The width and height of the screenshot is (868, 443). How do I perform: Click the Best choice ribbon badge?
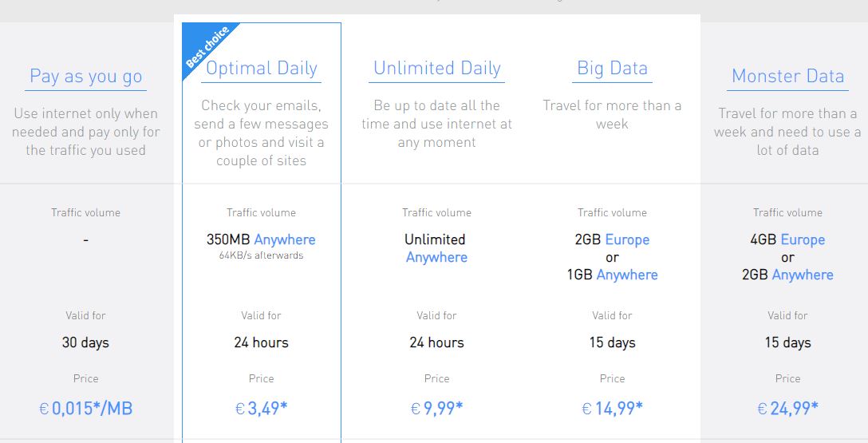(205, 48)
